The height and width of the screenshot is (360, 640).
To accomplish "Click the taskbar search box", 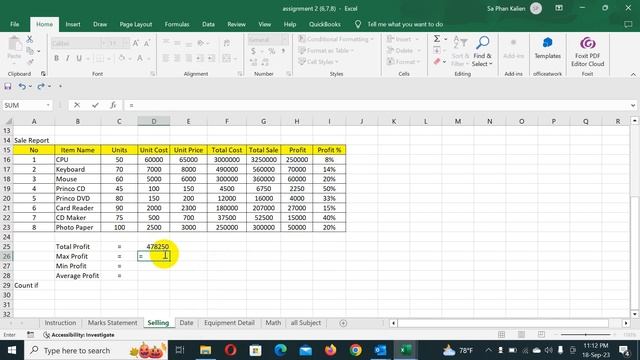I will tap(96, 350).
